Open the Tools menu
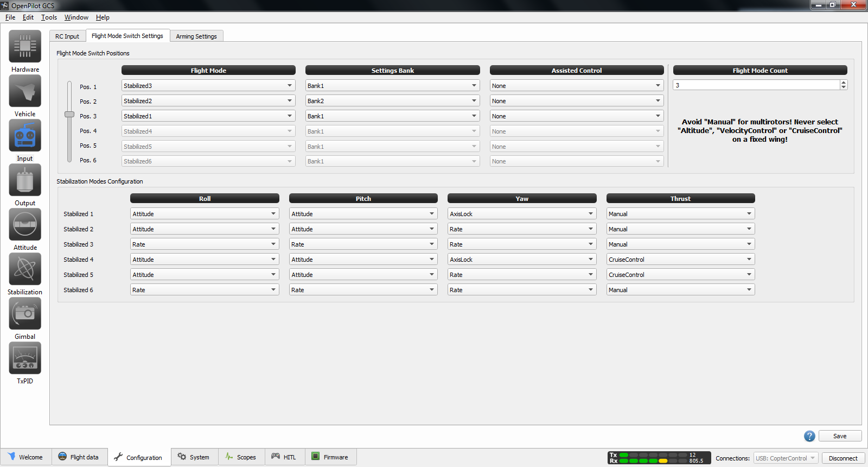This screenshot has width=868, height=467. pos(49,17)
